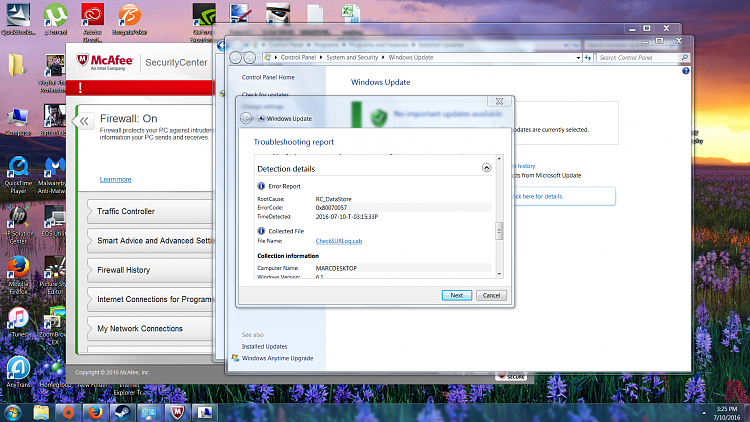This screenshot has width=750, height=422.
Task: Cancel the Windows Update troubleshooter
Action: (491, 295)
